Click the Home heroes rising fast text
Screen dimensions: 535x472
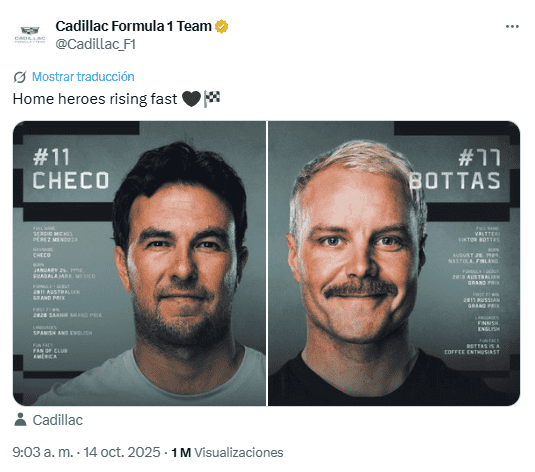[x=95, y=99]
